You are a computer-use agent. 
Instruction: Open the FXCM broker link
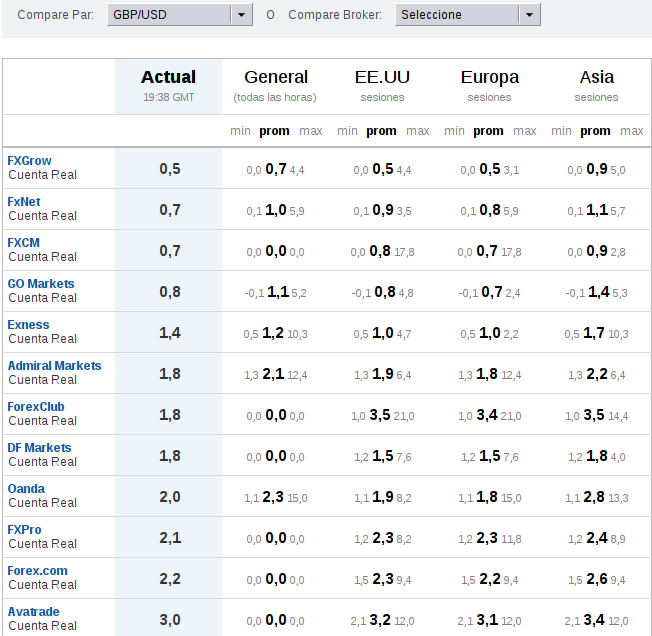tap(23, 243)
